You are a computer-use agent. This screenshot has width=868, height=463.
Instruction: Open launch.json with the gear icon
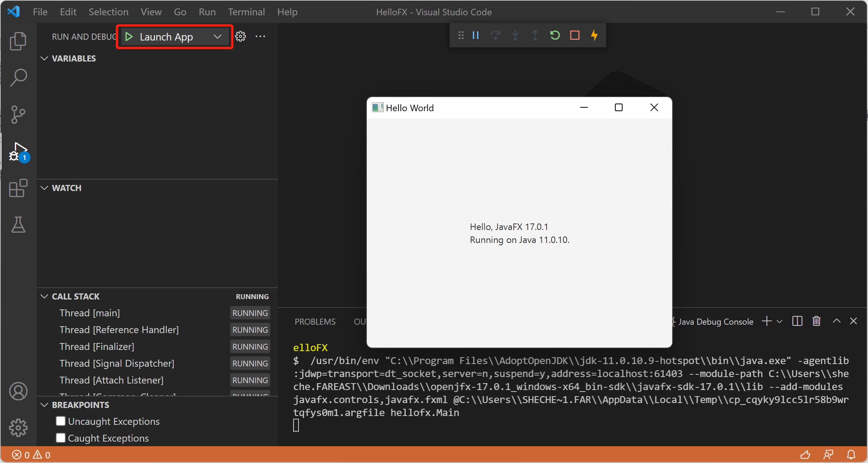(240, 37)
